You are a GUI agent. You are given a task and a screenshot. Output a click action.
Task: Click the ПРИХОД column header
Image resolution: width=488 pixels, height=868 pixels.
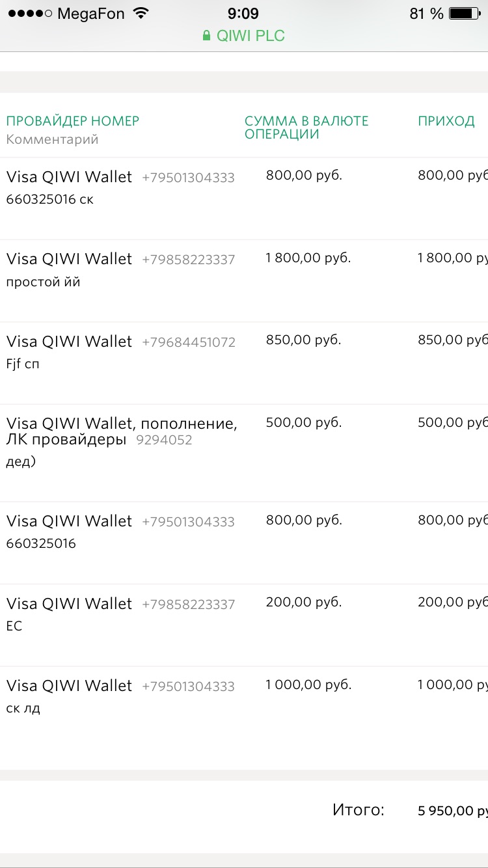pos(446,121)
